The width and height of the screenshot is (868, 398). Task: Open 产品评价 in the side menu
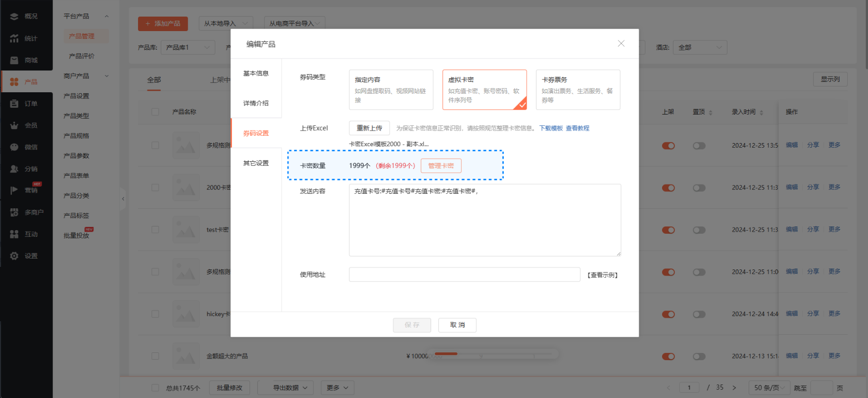pyautogui.click(x=82, y=56)
